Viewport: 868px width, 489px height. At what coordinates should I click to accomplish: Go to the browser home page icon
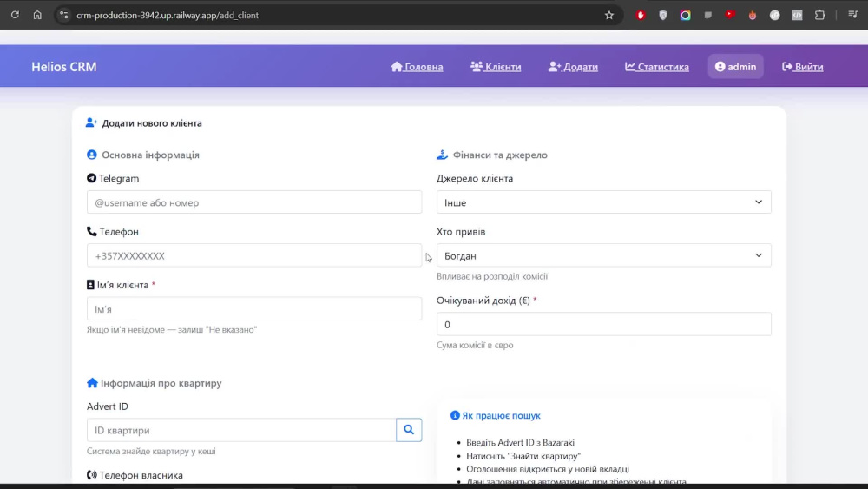point(37,15)
